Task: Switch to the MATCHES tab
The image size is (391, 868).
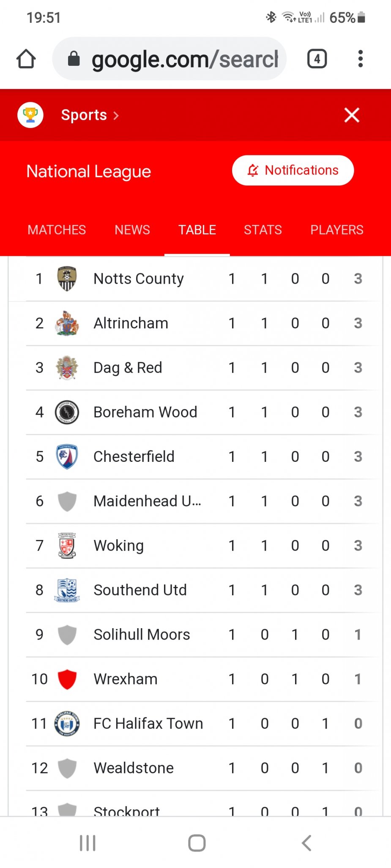Action: [x=57, y=230]
